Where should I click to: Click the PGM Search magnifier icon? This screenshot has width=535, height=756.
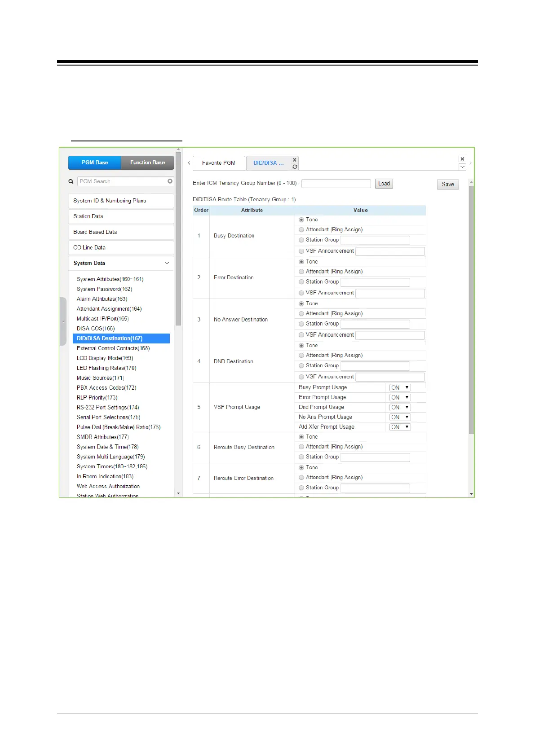71,181
